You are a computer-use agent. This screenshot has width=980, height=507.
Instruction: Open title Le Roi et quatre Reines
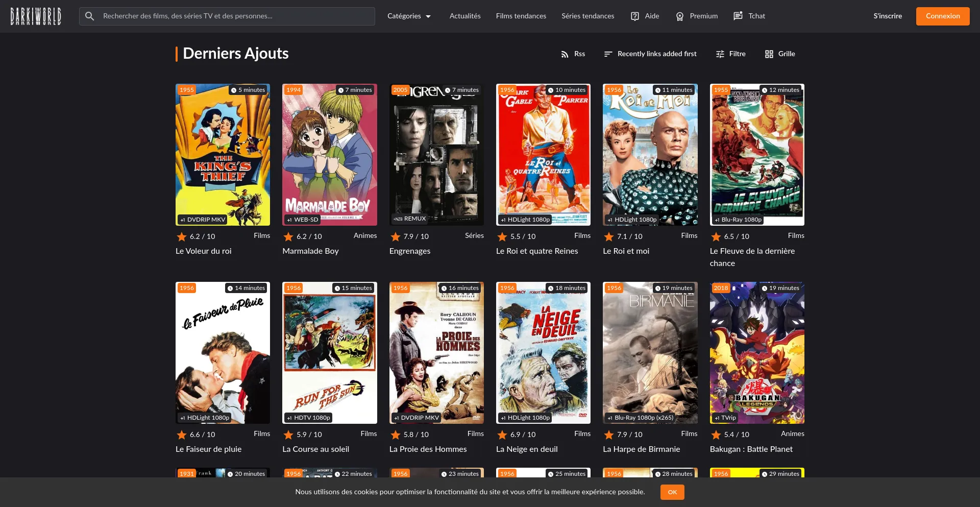pos(537,251)
